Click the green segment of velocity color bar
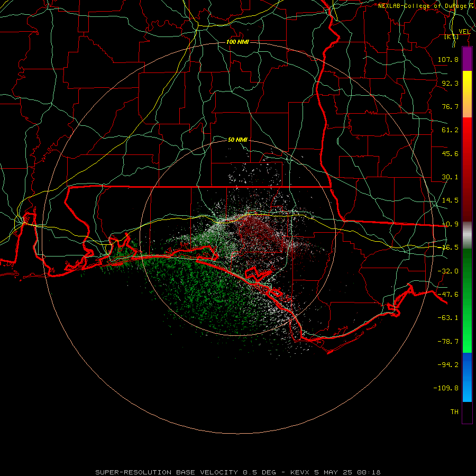 (x=467, y=300)
